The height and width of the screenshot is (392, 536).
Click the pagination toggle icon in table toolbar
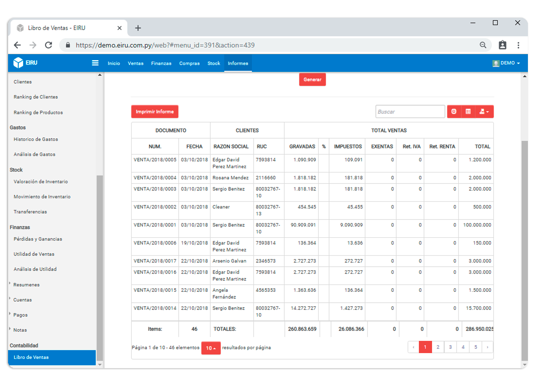click(454, 112)
